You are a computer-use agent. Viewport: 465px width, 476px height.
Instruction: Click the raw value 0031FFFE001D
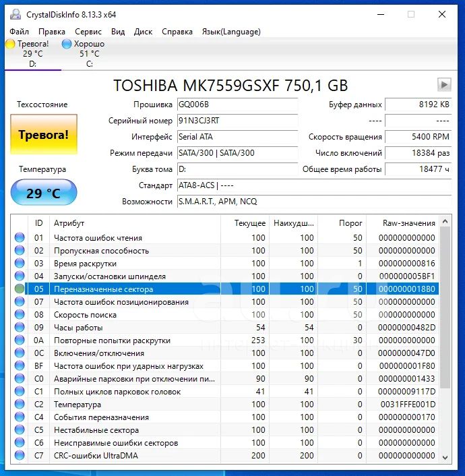coord(408,404)
